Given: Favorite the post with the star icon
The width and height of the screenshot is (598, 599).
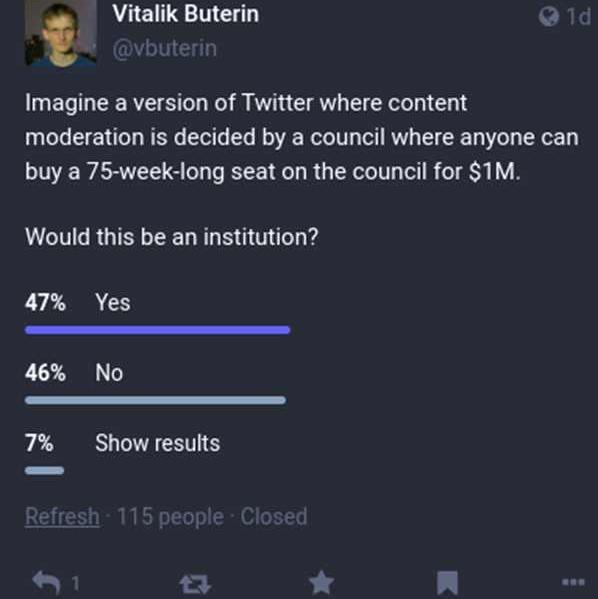Looking at the screenshot, I should tap(321, 582).
